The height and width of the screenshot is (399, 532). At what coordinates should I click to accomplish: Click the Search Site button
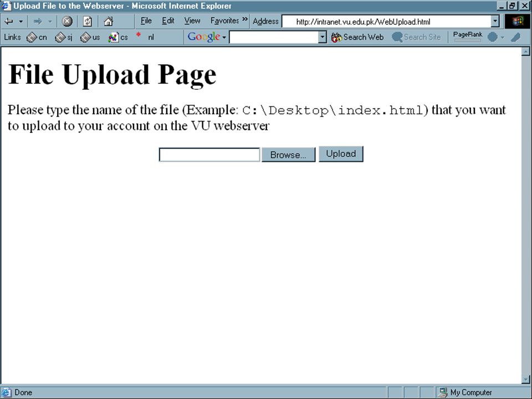point(416,37)
